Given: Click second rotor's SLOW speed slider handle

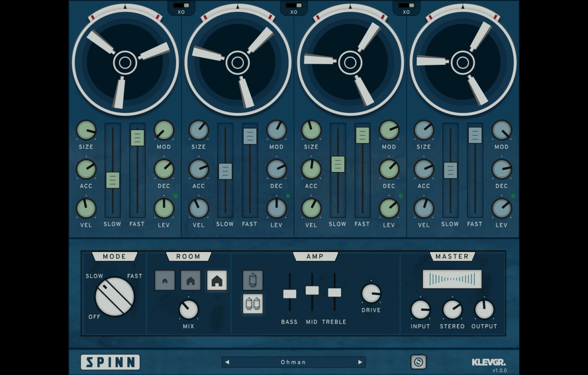Looking at the screenshot, I should coord(225,171).
